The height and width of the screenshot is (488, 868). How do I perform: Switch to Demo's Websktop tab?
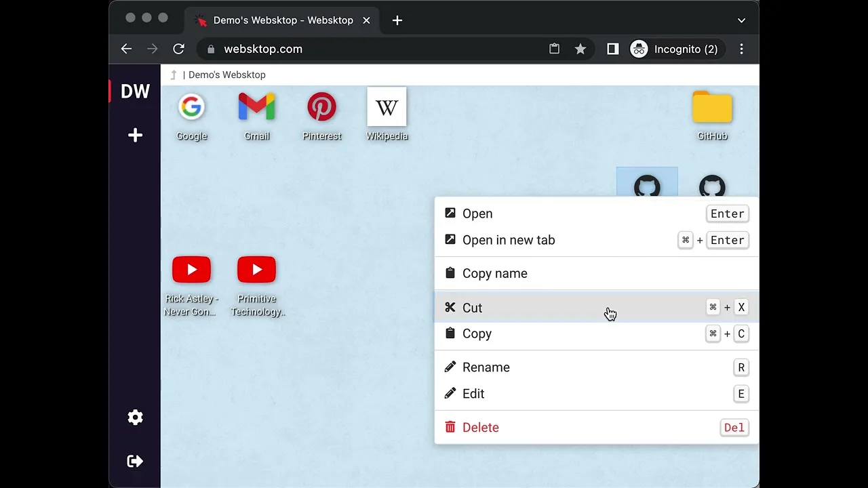click(x=281, y=20)
